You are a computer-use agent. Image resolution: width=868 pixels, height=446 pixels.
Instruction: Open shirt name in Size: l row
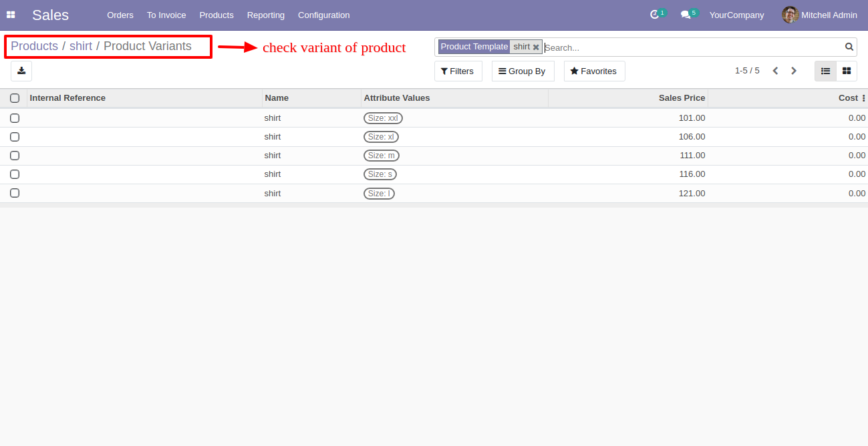click(272, 194)
